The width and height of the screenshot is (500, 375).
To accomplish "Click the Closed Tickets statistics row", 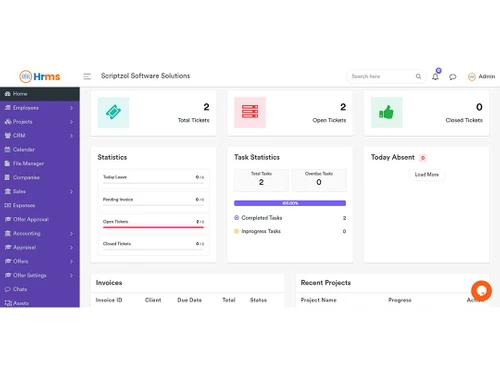I will click(154, 246).
